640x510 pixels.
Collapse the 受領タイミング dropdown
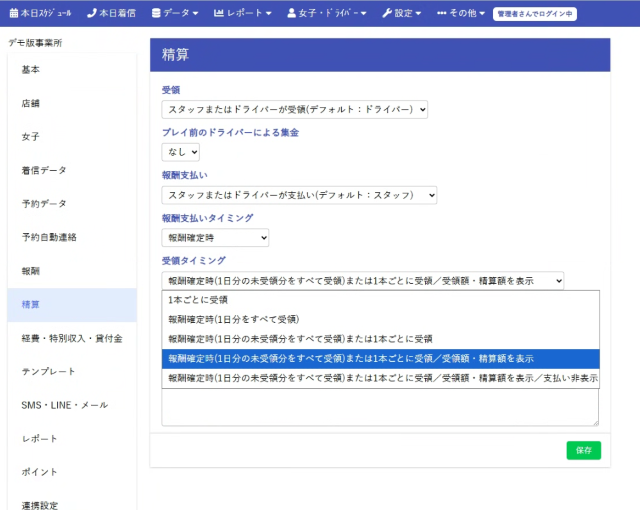(x=363, y=281)
